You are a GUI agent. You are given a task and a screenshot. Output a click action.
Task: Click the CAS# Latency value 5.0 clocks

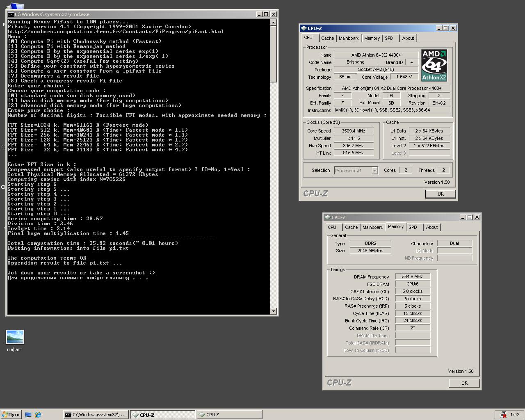413,292
